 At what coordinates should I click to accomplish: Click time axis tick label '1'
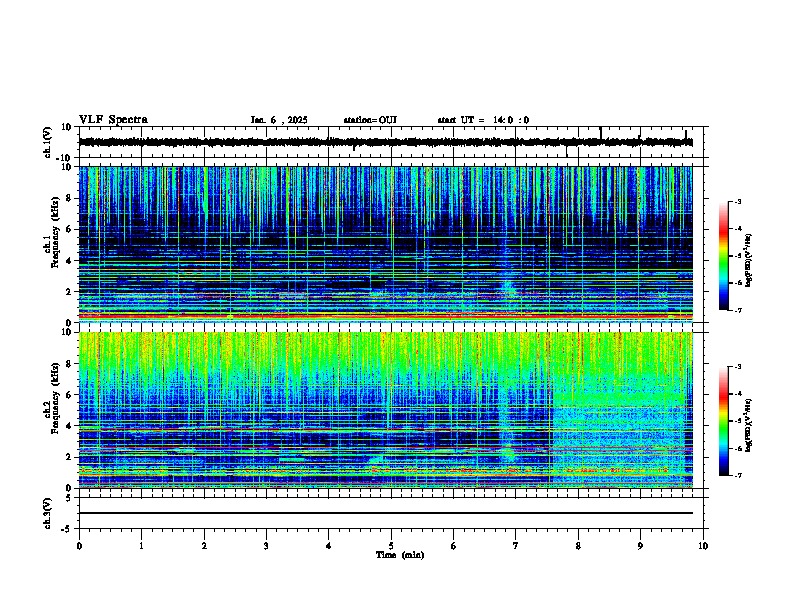(141, 546)
